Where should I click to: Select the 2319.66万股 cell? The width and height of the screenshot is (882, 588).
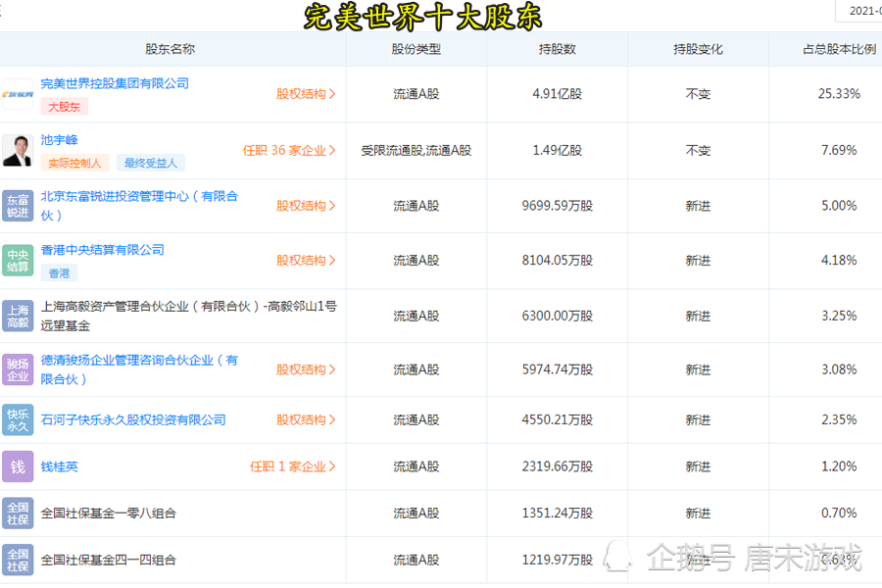(558, 466)
